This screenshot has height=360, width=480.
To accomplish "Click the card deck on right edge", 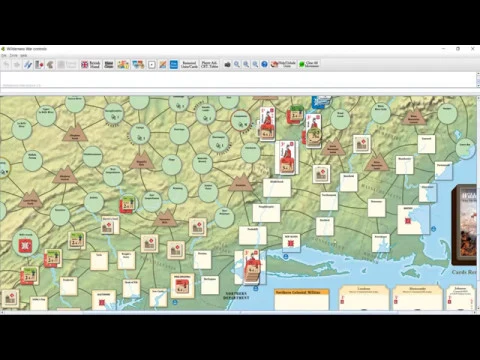I will click(x=464, y=225).
